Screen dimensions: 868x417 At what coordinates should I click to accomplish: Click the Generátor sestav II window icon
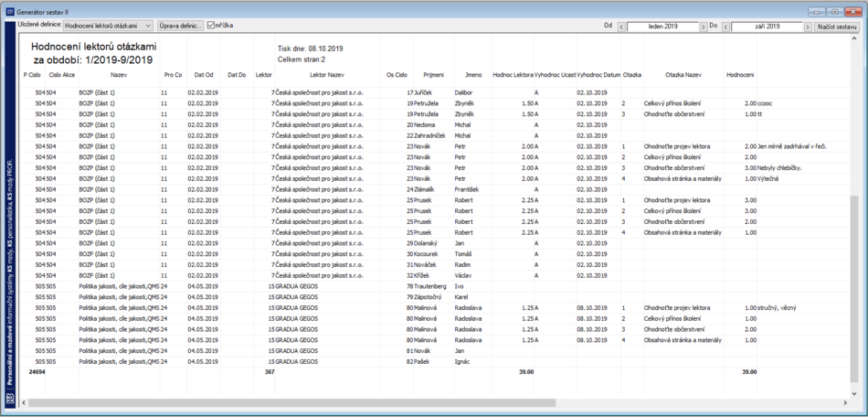[8, 11]
